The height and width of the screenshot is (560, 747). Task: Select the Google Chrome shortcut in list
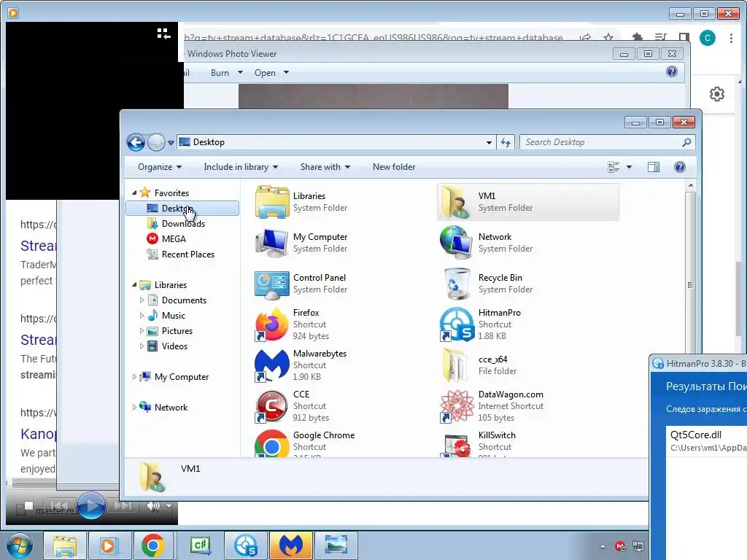pos(305,444)
